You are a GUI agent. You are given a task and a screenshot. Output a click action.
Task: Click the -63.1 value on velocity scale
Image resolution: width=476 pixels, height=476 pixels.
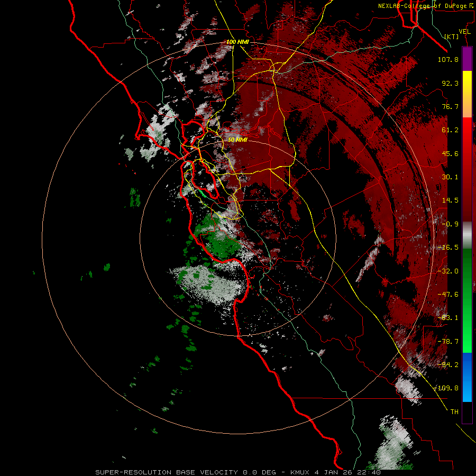pos(448,318)
